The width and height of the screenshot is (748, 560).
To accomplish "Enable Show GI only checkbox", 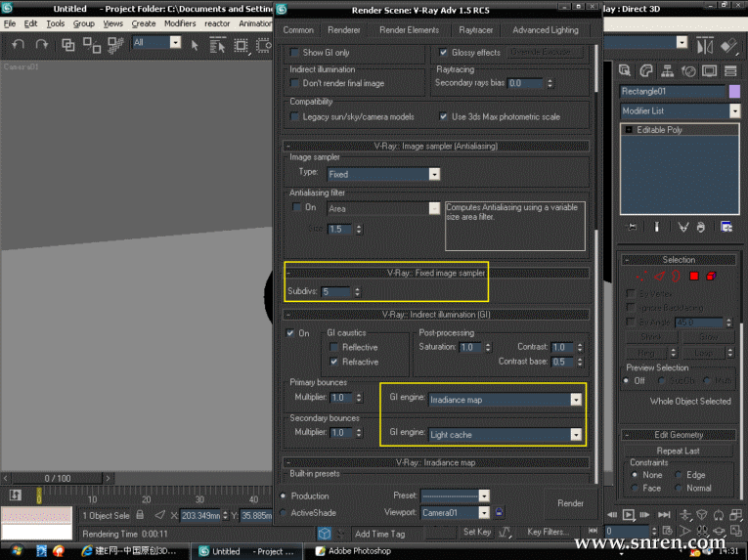I will coord(295,53).
